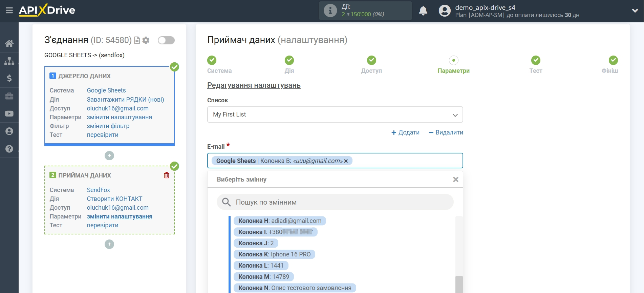Click receiver змінити налаштування link
The image size is (644, 293).
119,216
